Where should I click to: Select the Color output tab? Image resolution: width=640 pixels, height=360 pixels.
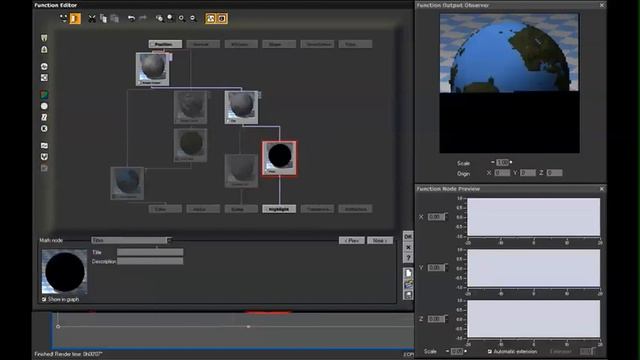pos(165,209)
